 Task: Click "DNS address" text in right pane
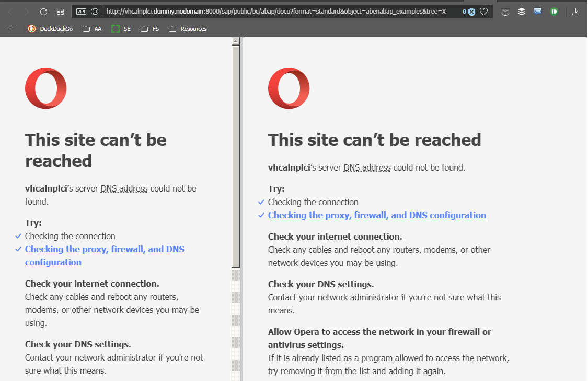click(367, 167)
